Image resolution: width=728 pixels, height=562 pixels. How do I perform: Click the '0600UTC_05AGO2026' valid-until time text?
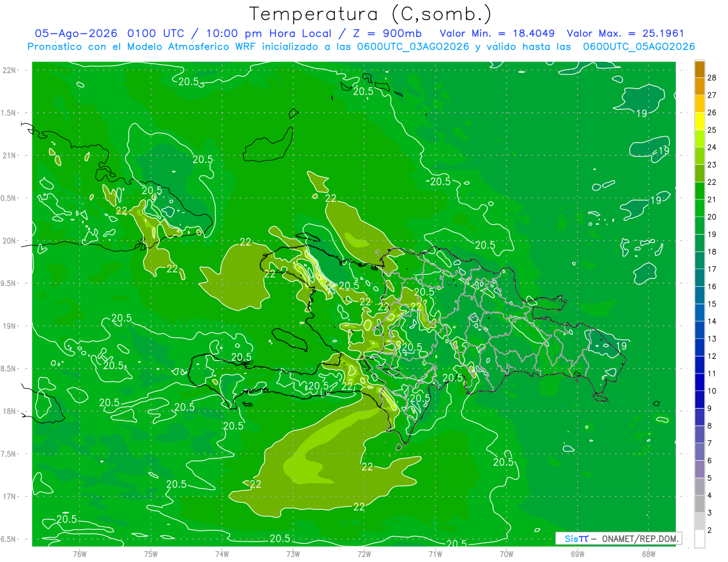[639, 47]
